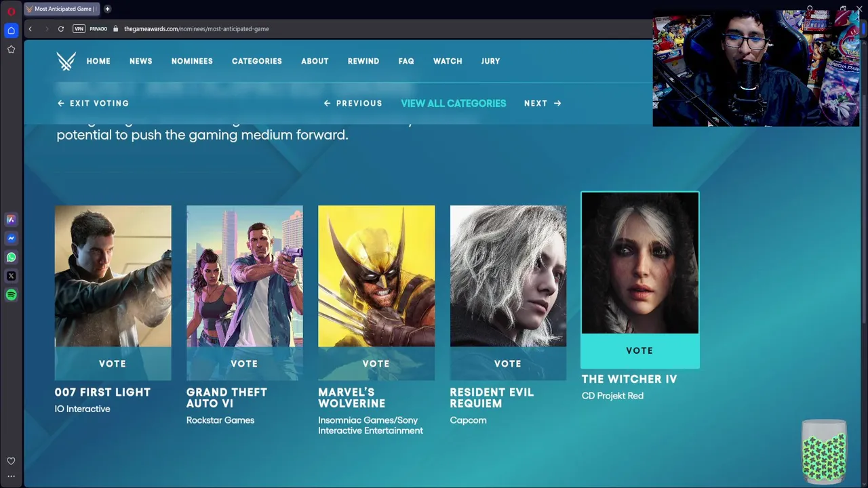
Task: Click the browser forward arrow
Action: click(46, 28)
